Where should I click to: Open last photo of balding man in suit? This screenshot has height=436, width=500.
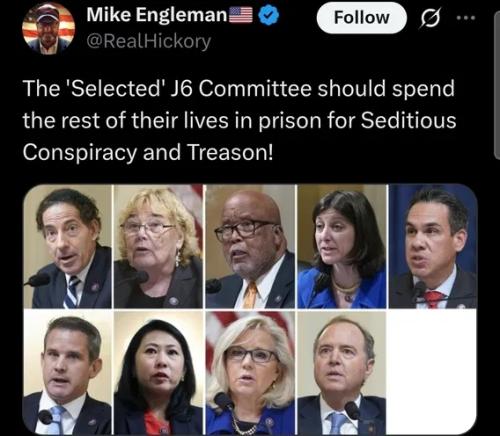point(342,373)
